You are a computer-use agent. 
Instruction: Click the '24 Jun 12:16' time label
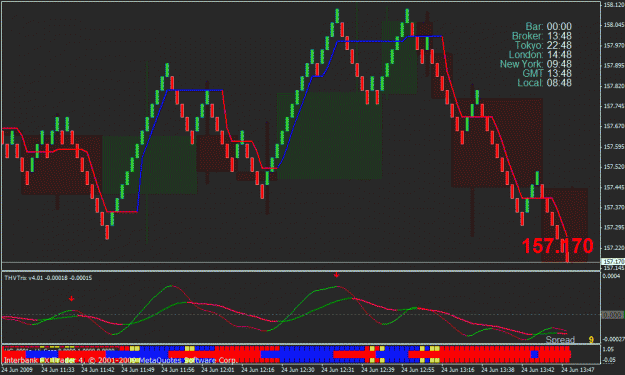(258, 370)
